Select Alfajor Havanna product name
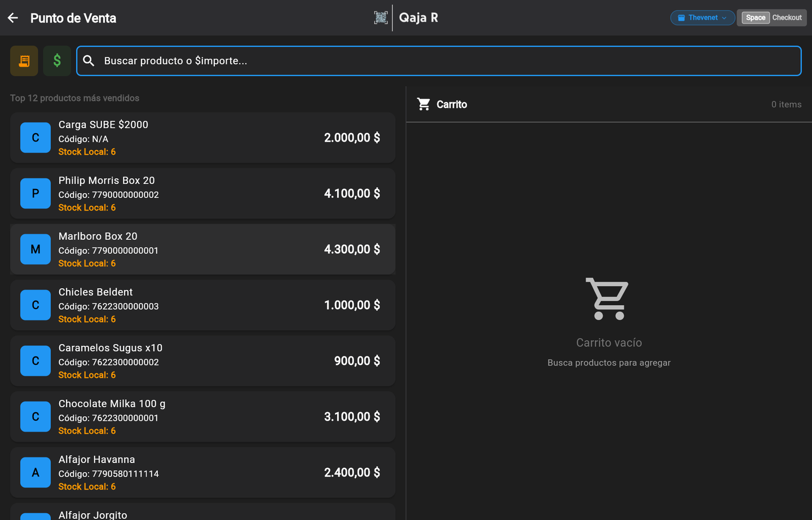Screen dimensions: 812x520 (97, 460)
